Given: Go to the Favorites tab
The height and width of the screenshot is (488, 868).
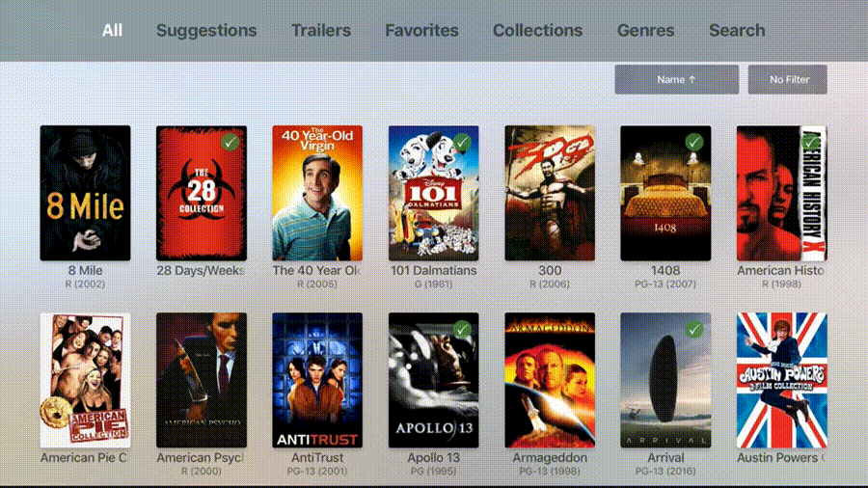Looking at the screenshot, I should [421, 31].
